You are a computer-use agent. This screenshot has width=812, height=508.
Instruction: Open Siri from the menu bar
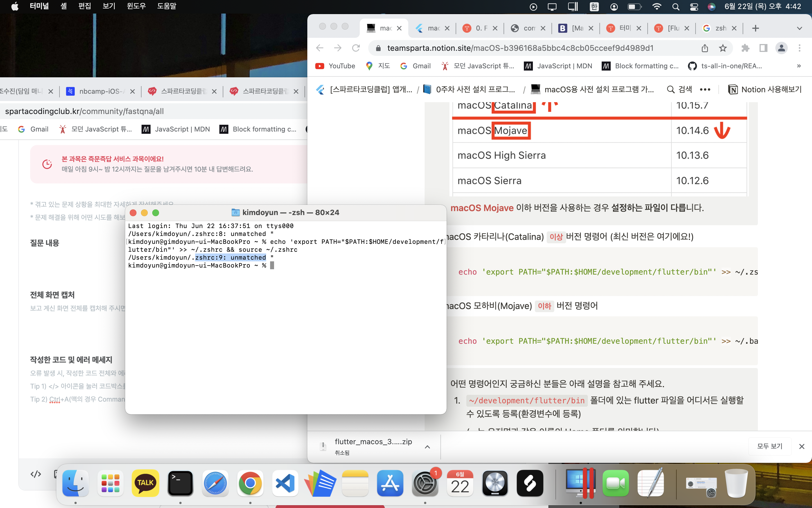(x=712, y=7)
